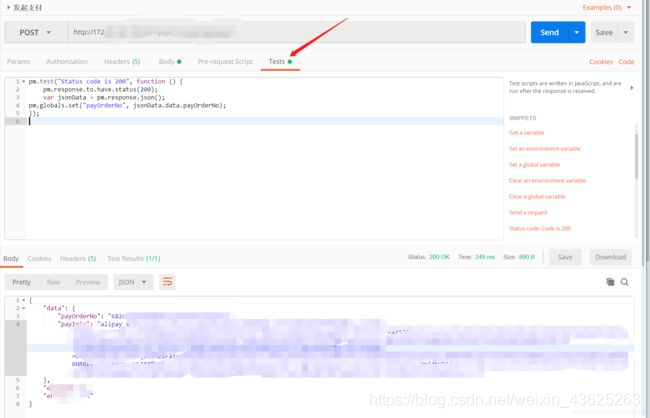Click the pm.response.to.have.status(200) line
Screen dimensions: 650x418
coord(100,89)
